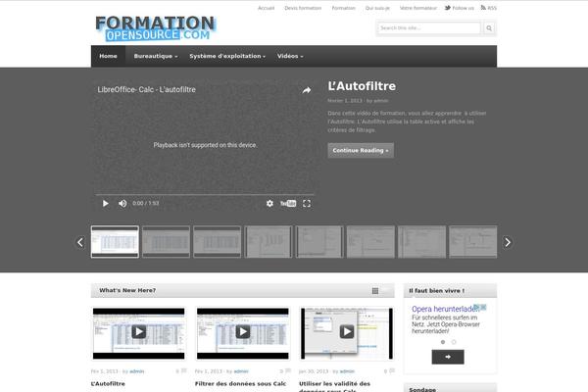
Task: Select the highlighted first carousel thumbnail
Action: coord(115,242)
